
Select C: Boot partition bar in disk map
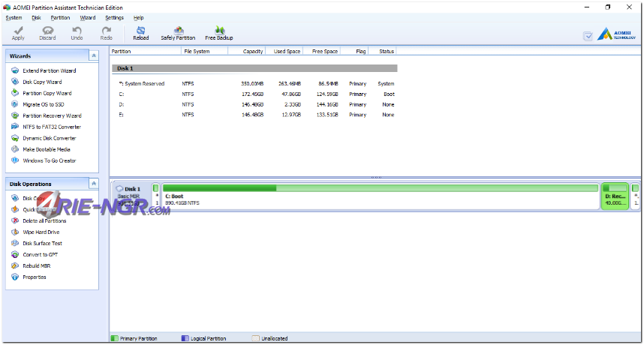click(x=381, y=196)
